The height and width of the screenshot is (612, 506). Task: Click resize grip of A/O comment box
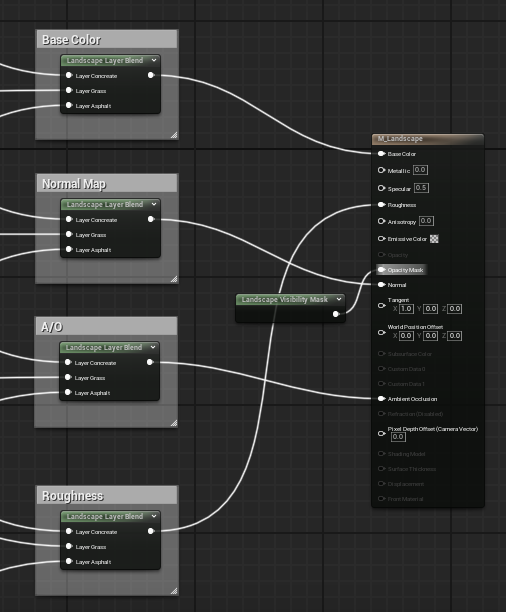pos(174,423)
